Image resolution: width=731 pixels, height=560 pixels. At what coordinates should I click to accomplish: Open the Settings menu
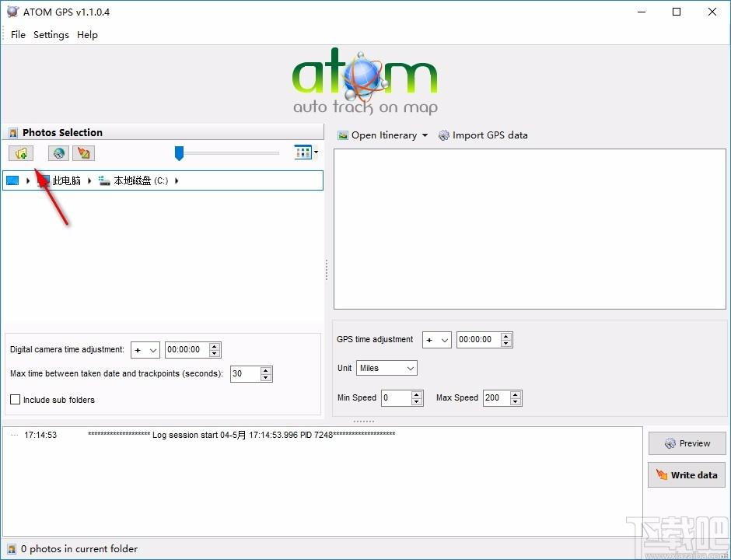click(x=51, y=35)
